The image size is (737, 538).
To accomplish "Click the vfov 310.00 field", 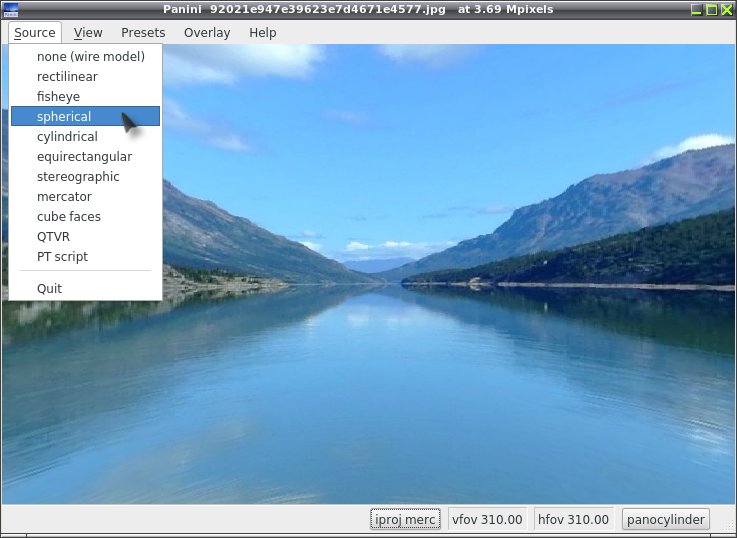I will 487,519.
